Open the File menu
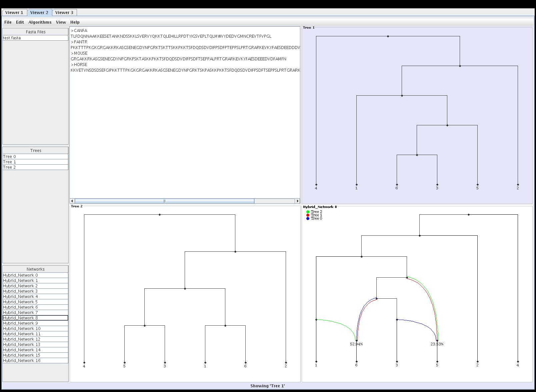The image size is (536, 392). (x=8, y=22)
